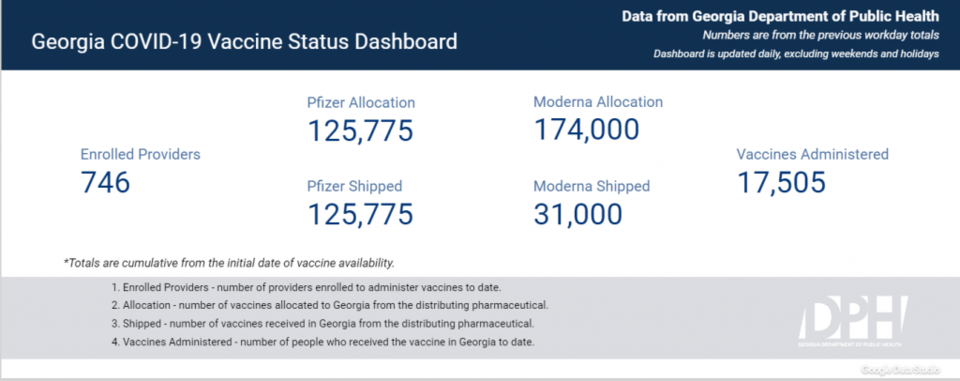Image resolution: width=960 pixels, height=381 pixels.
Task: Click the Vaccines Administered label
Action: [812, 154]
